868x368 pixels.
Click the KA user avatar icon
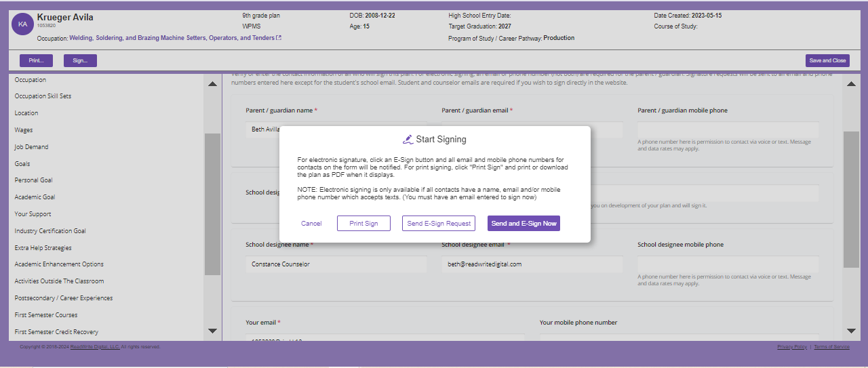point(23,24)
